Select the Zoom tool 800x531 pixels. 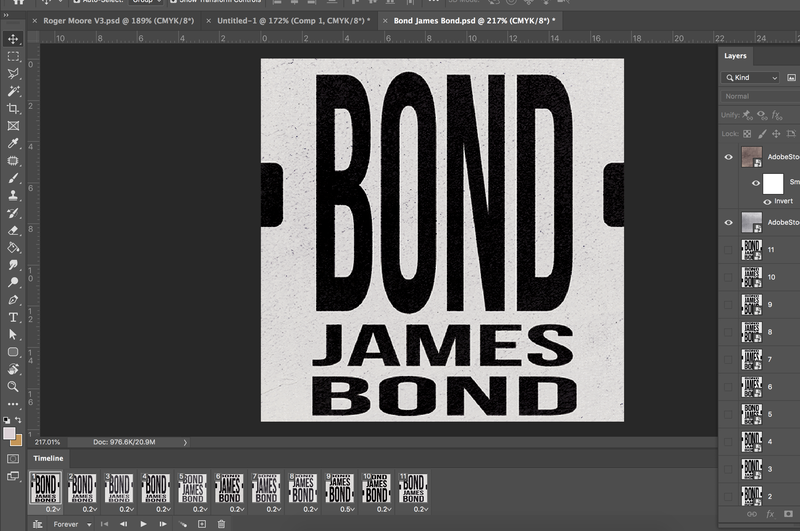tap(13, 387)
